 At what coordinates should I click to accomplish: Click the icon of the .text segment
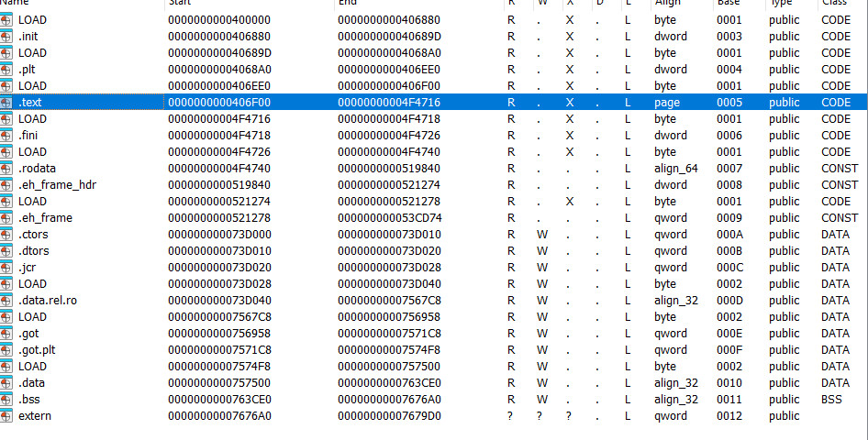7,102
